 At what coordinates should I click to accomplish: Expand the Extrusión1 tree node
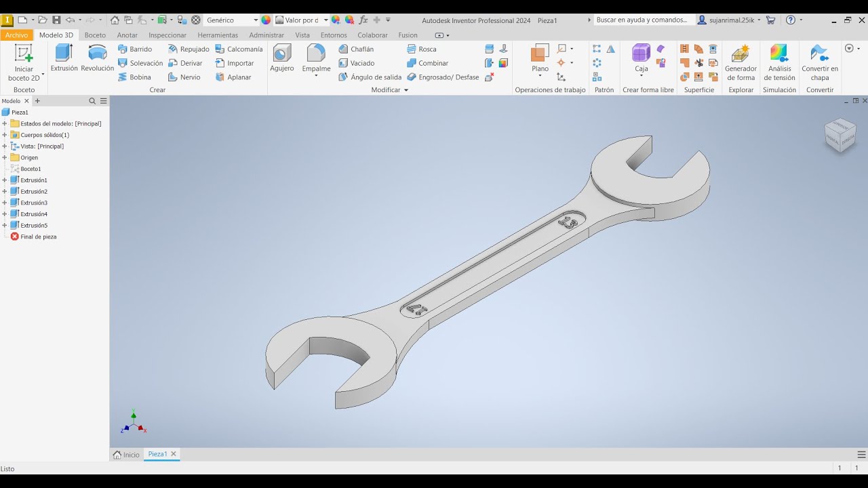coord(5,180)
